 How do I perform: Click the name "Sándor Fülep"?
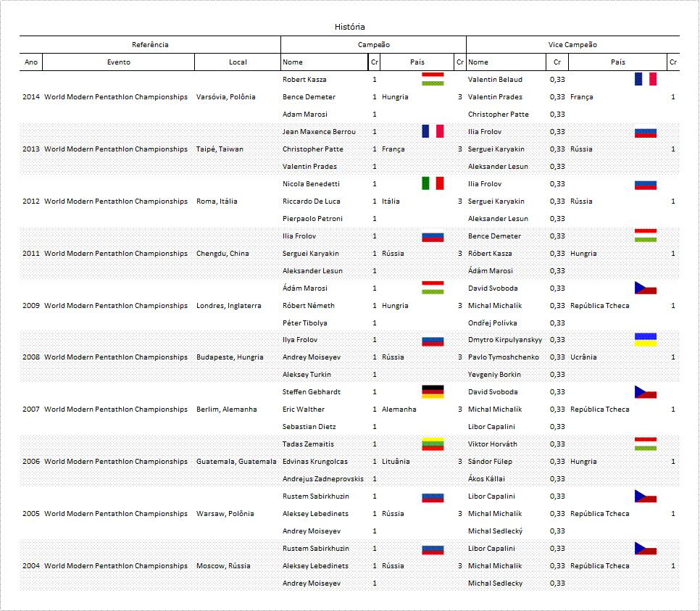pyautogui.click(x=490, y=462)
